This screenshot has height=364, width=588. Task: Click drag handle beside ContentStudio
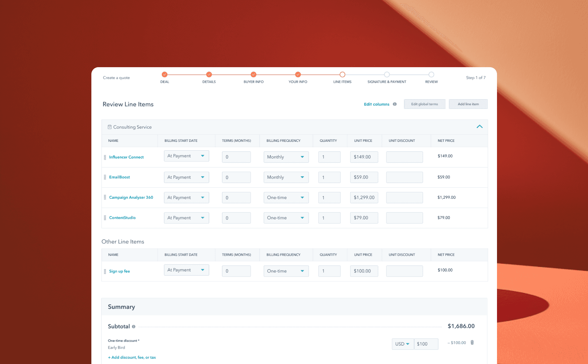point(105,218)
